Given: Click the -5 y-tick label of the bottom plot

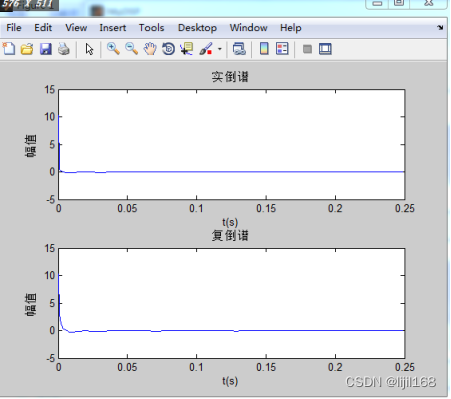Looking at the screenshot, I should (51, 359).
